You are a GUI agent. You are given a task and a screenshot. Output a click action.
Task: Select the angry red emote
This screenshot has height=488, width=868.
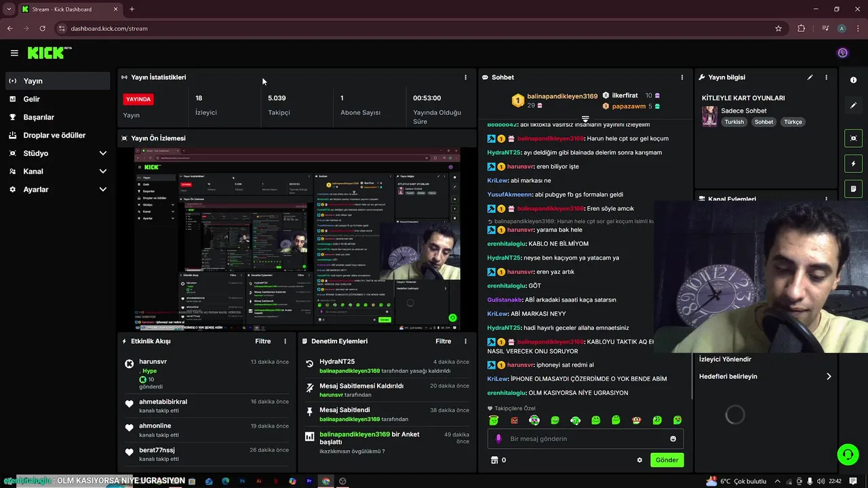point(514,420)
